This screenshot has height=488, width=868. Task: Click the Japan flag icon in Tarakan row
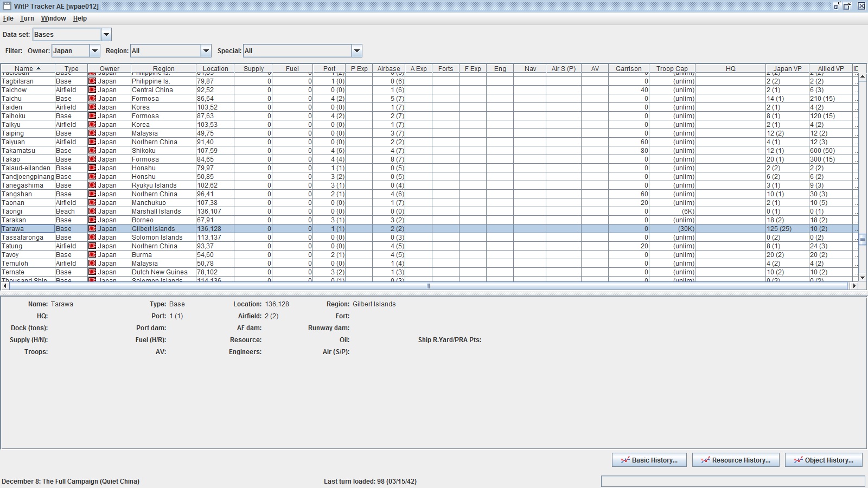pos(92,220)
